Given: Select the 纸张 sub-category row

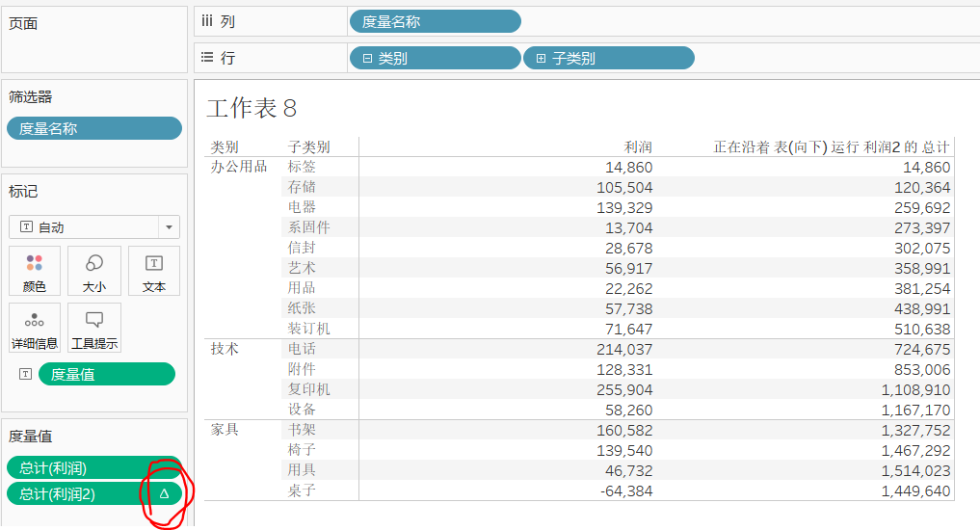Looking at the screenshot, I should [302, 308].
